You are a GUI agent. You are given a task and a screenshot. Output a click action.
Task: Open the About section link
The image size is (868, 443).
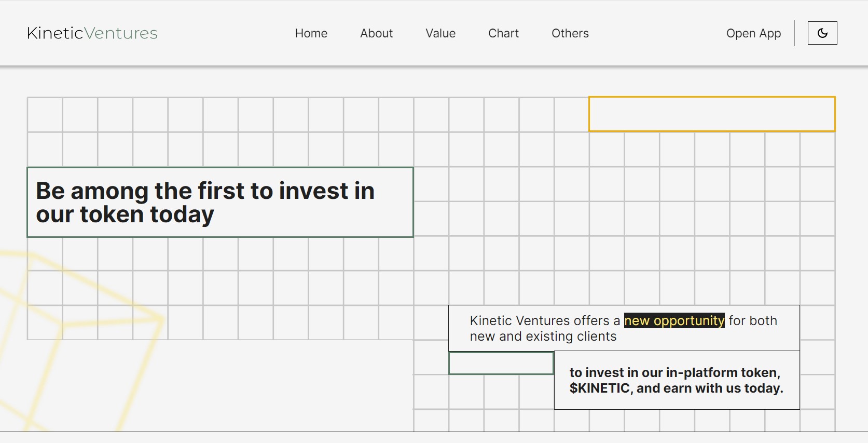click(376, 33)
